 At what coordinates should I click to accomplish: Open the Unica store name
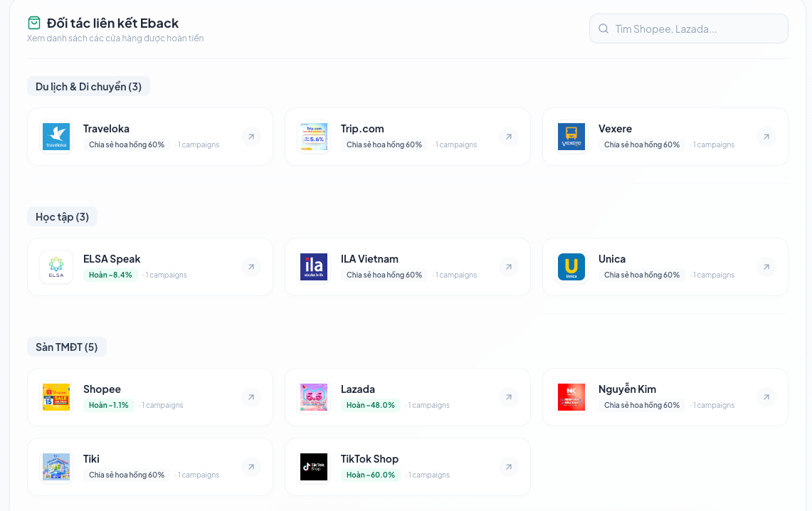pos(612,259)
